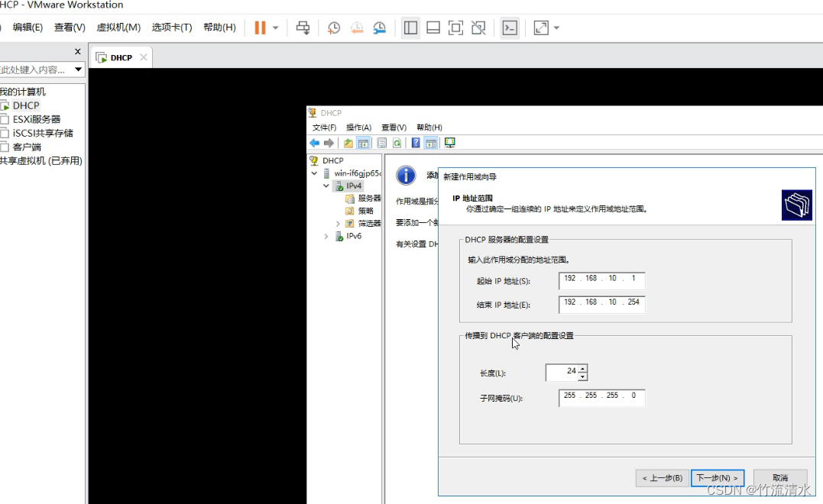Select 服务器选项 under IPv4
Viewport: 823px width, 504px height.
(369, 199)
